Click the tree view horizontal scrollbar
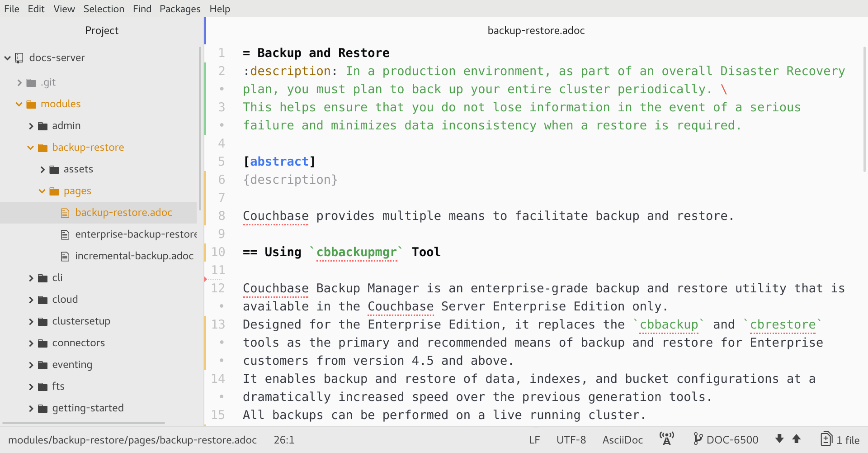The width and height of the screenshot is (868, 453). pos(84,423)
